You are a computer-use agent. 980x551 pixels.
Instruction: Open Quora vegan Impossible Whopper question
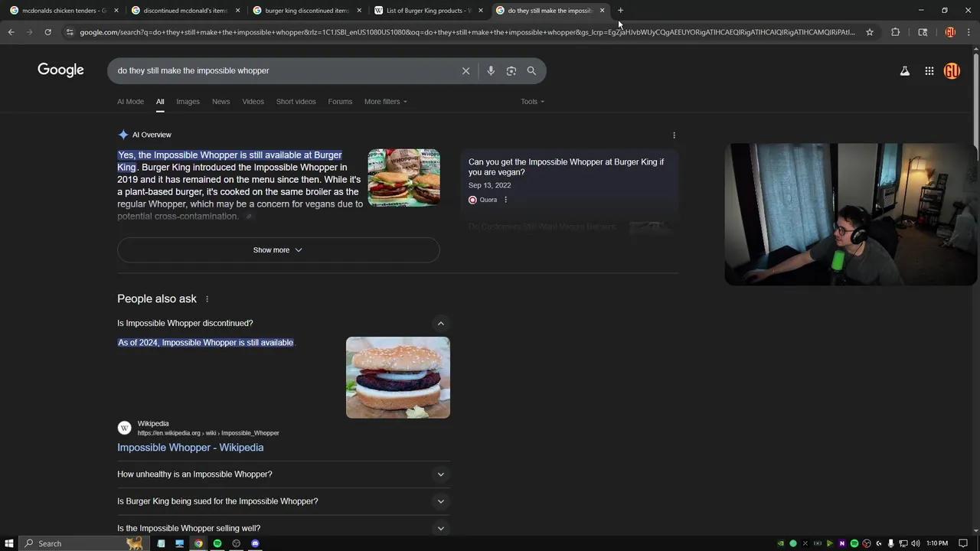click(566, 167)
